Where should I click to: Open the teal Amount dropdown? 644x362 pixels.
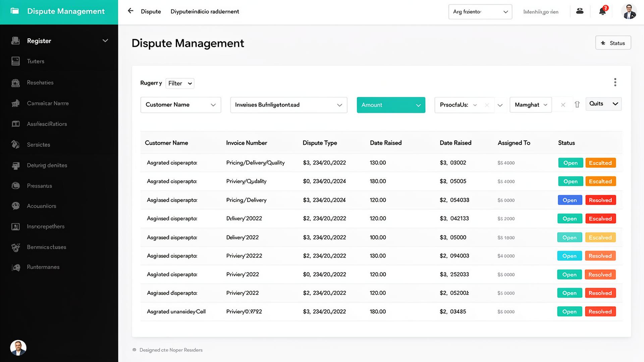tap(391, 105)
